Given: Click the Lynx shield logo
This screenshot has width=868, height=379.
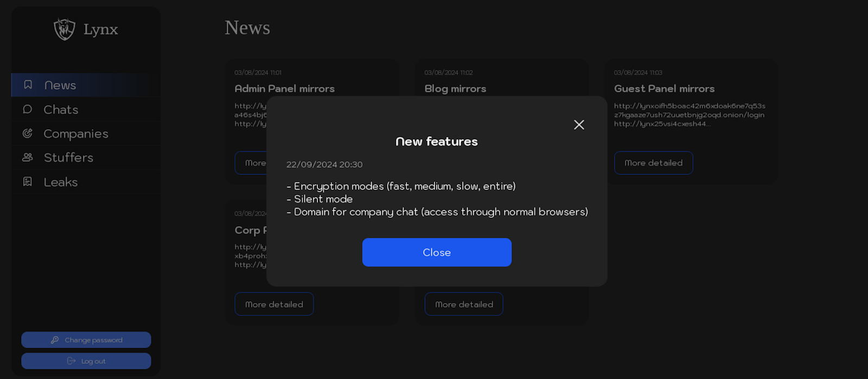Looking at the screenshot, I should (65, 29).
